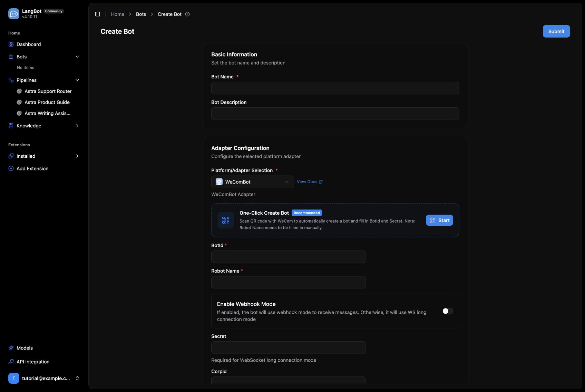Expand the Knowledge section chevron
This screenshot has width=585, height=392.
77,126
